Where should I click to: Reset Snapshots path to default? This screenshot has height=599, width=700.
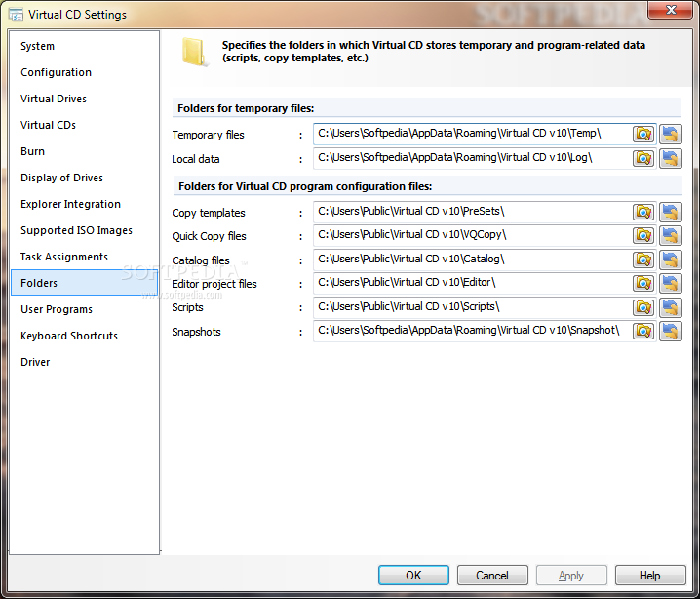point(671,331)
